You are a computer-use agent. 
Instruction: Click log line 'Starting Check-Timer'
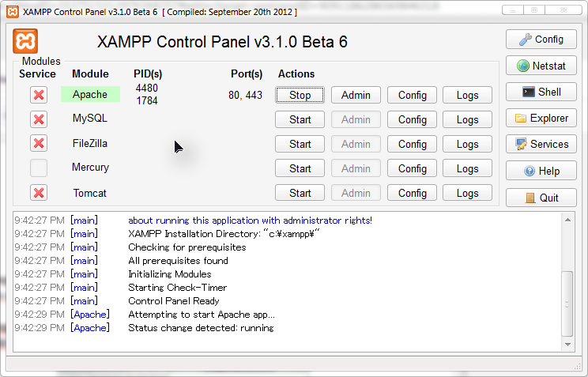click(x=177, y=288)
